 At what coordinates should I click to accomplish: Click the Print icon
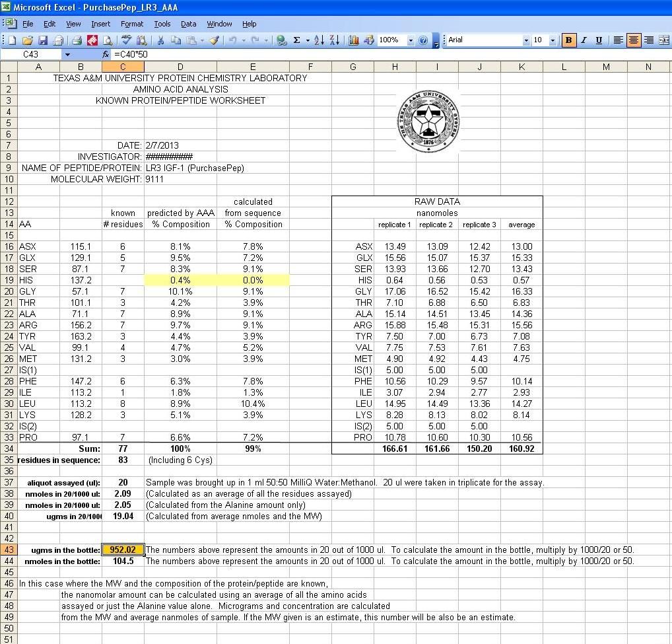(77, 40)
